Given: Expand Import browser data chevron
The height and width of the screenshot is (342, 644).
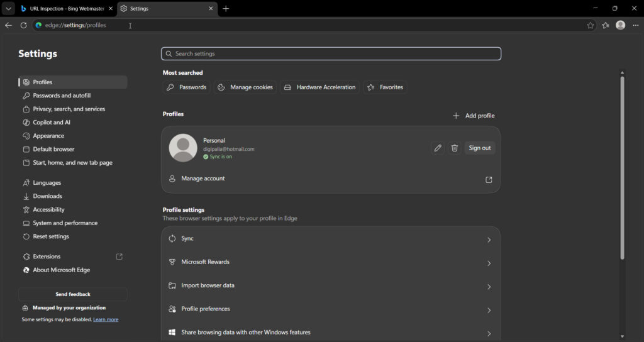Looking at the screenshot, I should pyautogui.click(x=489, y=287).
